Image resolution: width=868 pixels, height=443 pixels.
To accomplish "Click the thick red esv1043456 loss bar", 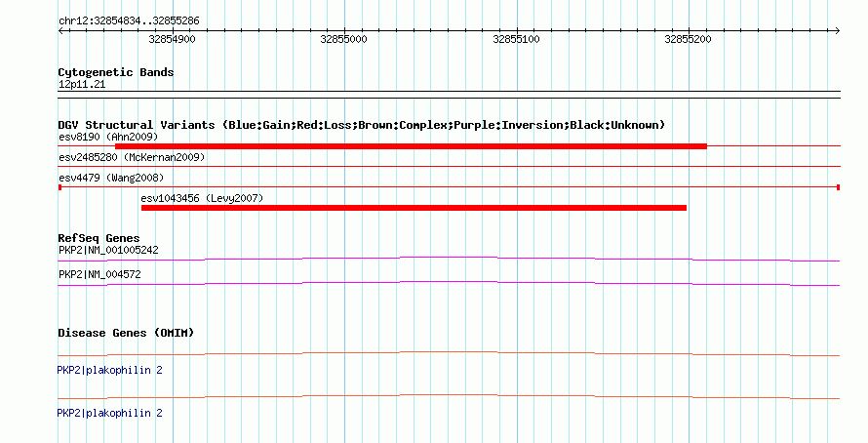I will click(414, 208).
